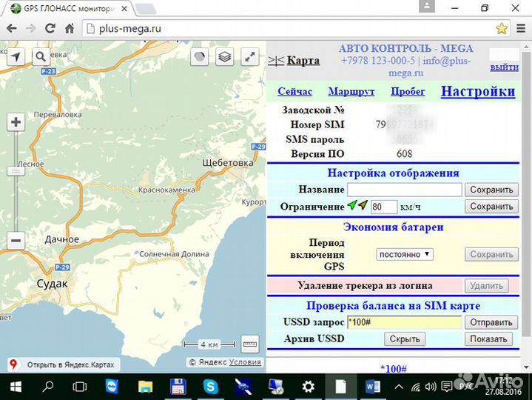
Task: Click the speed limit 80 field
Action: point(383,207)
